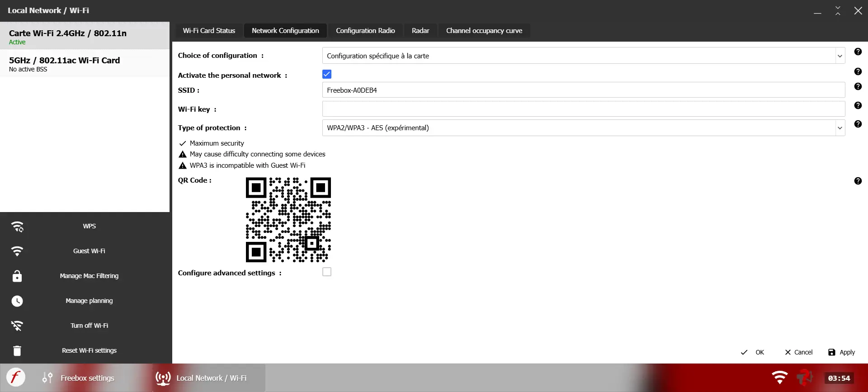Image resolution: width=868 pixels, height=392 pixels.
Task: Expand the Type of protection dropdown
Action: [840, 128]
